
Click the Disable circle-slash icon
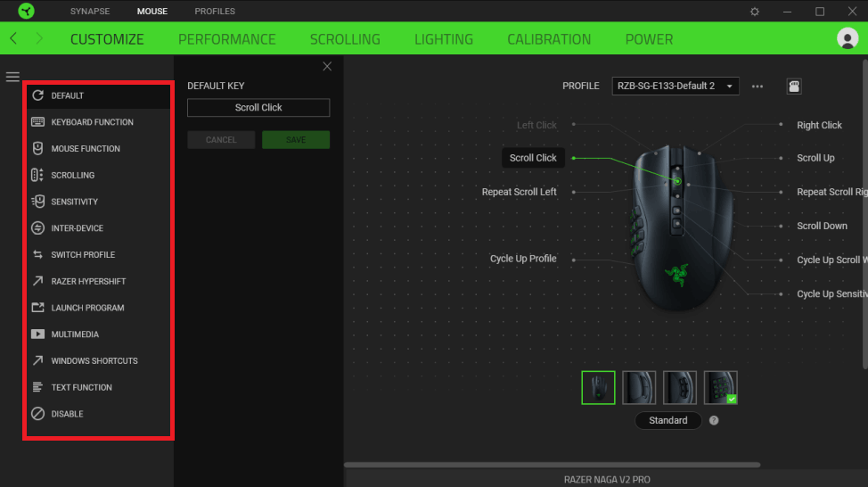click(37, 414)
